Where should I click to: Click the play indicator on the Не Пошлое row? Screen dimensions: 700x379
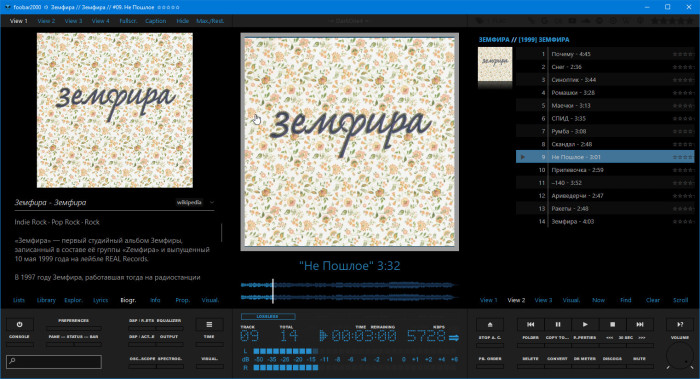[x=523, y=157]
